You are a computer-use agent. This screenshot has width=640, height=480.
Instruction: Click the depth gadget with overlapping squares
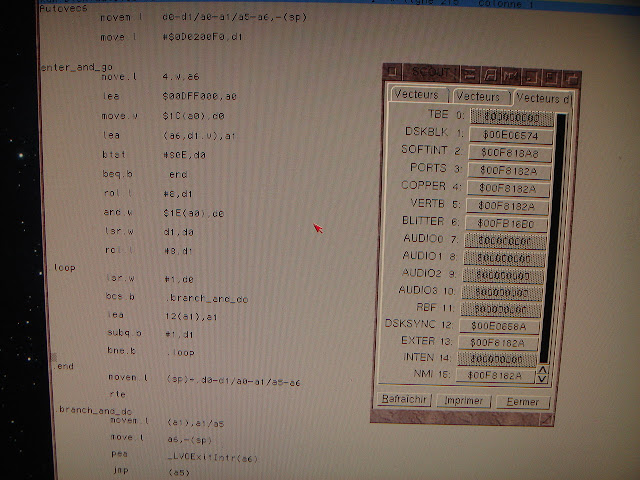[571, 79]
